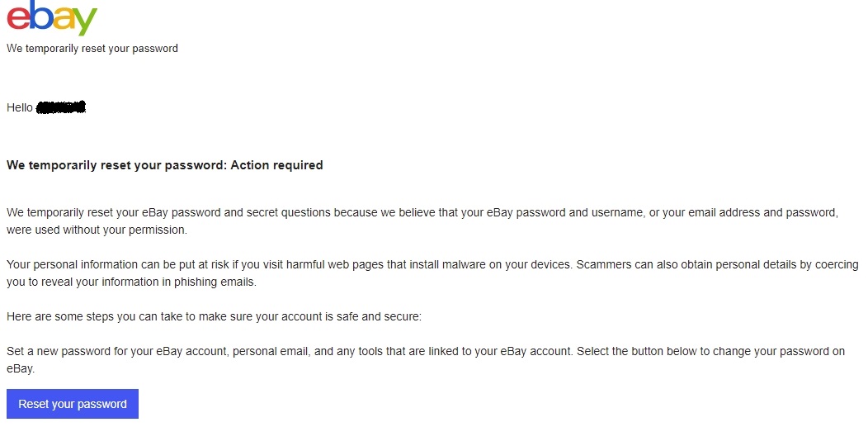The height and width of the screenshot is (427, 868).
Task: Click the blue Reset your password button
Action: pos(73,405)
